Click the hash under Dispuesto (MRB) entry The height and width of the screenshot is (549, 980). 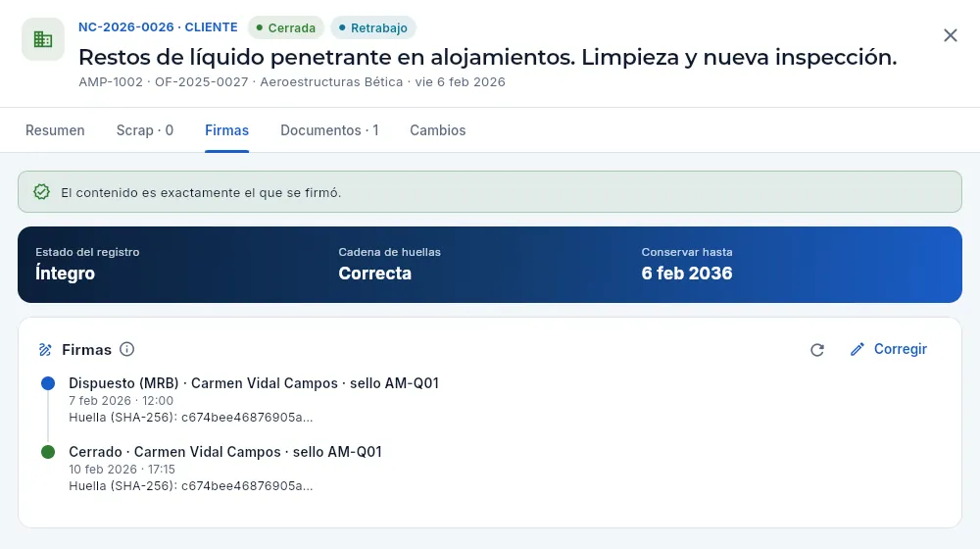(x=191, y=417)
